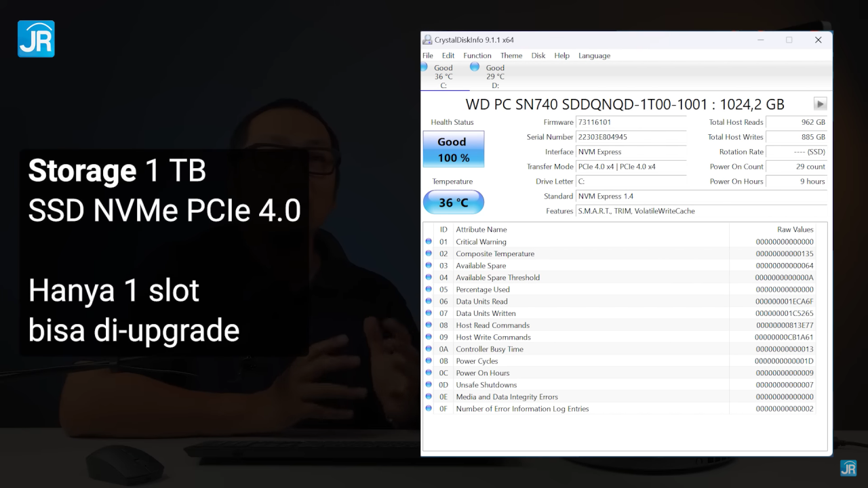Click the next disk arrow button

(x=820, y=104)
